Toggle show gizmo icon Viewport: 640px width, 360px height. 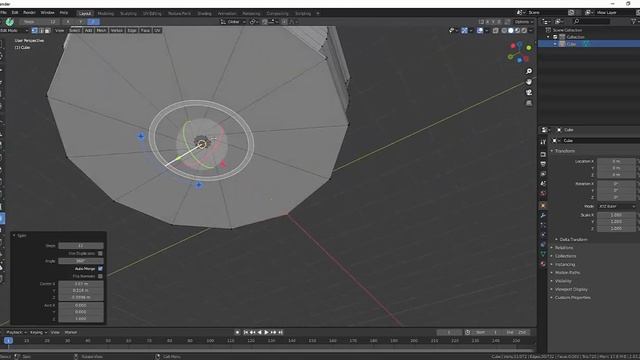(464, 31)
